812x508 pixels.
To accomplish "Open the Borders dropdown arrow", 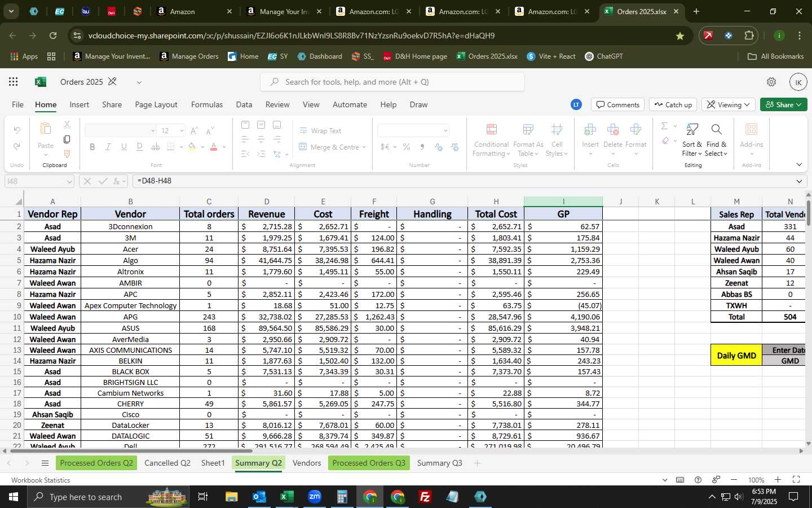I will click(x=181, y=147).
